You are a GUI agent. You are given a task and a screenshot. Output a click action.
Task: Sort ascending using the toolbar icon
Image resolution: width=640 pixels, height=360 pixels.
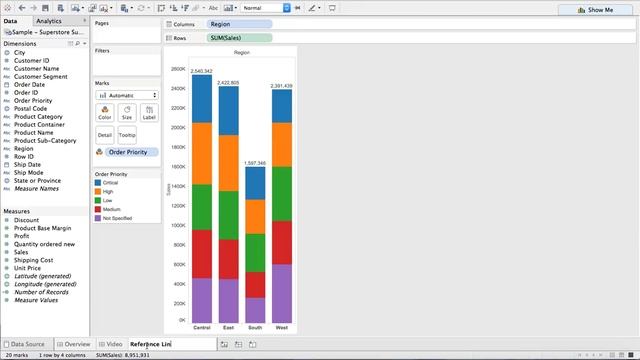(173, 8)
